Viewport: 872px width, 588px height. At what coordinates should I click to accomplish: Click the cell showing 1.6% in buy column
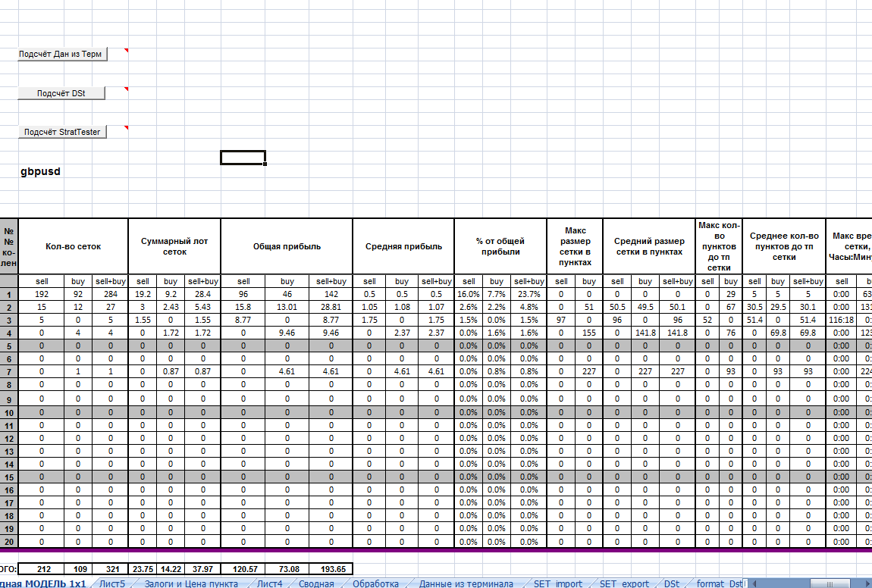coord(497,333)
